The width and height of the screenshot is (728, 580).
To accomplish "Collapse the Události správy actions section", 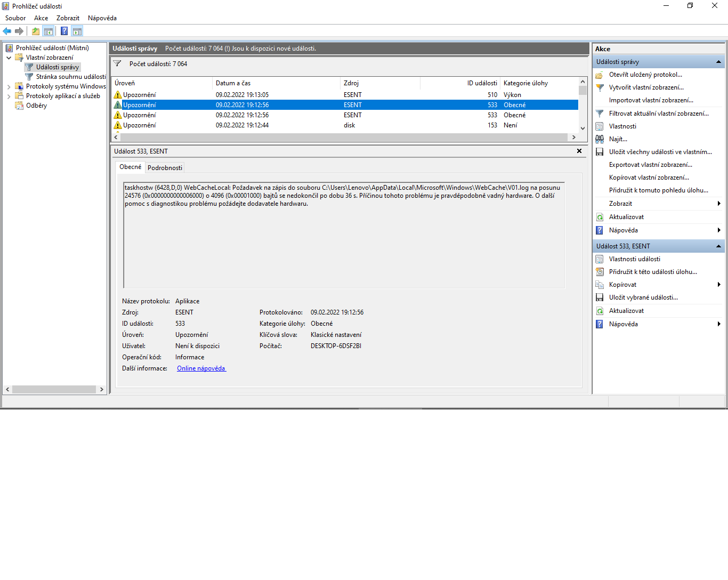I will [718, 62].
